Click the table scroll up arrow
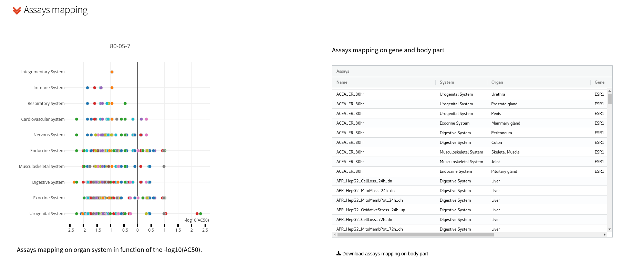 (610, 91)
